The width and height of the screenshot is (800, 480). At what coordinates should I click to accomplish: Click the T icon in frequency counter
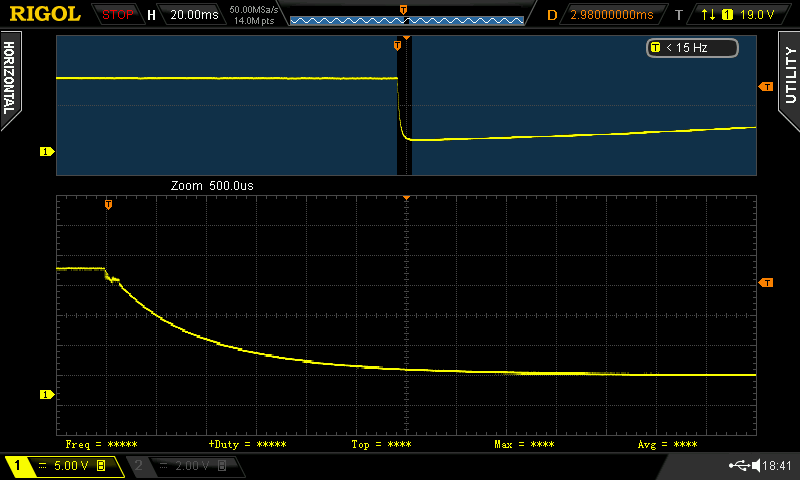tap(656, 47)
